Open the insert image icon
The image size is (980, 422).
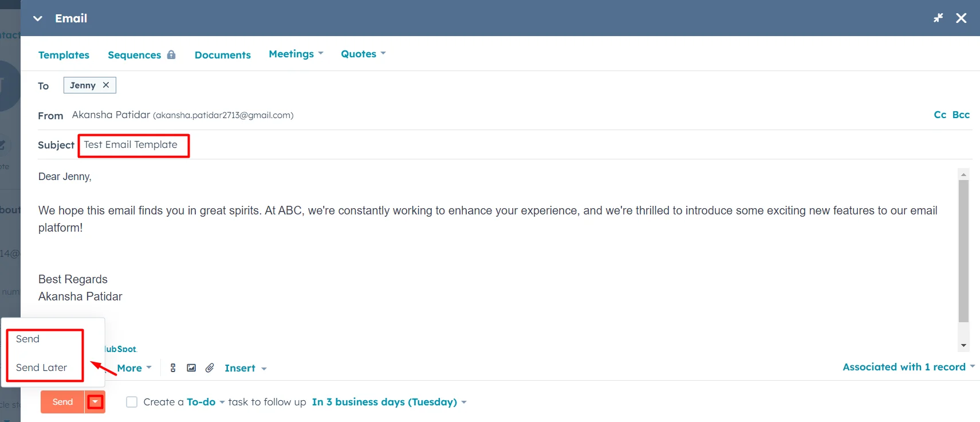tap(191, 368)
